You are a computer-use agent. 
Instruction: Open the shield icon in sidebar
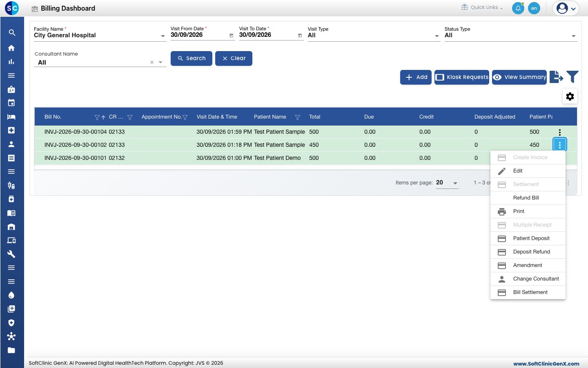coord(11,323)
